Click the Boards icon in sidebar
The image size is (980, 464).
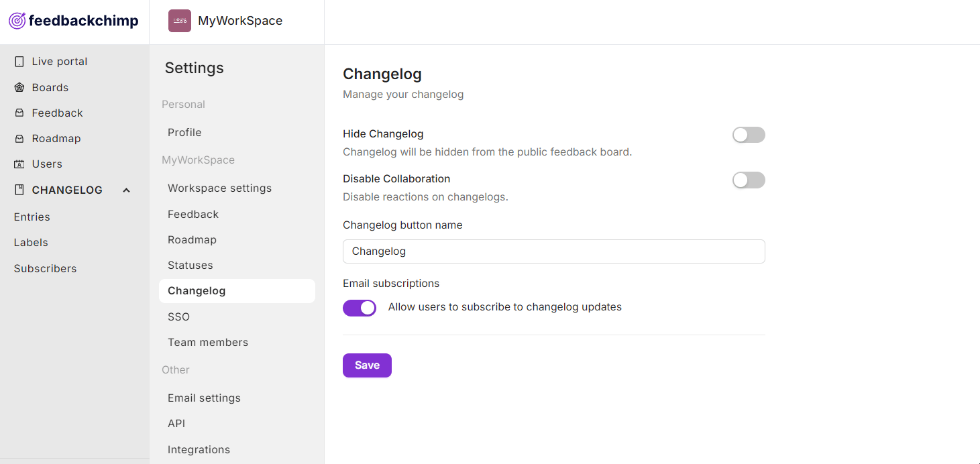pos(19,87)
